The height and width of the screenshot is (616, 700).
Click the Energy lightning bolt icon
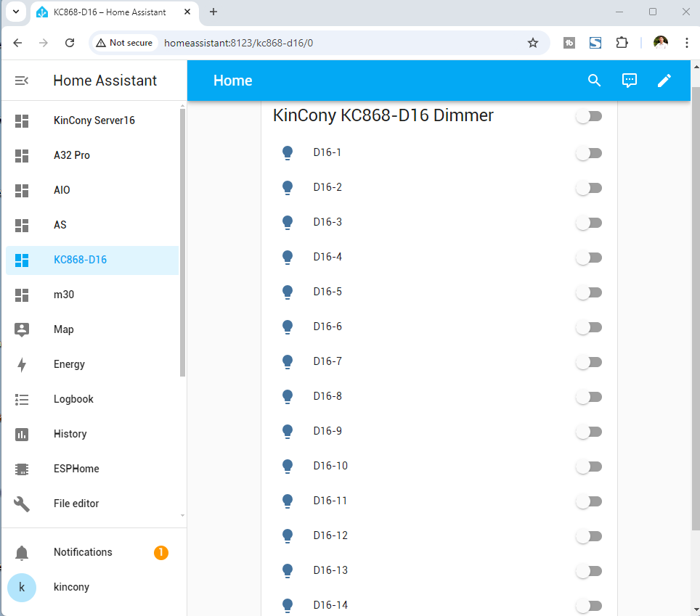tap(22, 364)
